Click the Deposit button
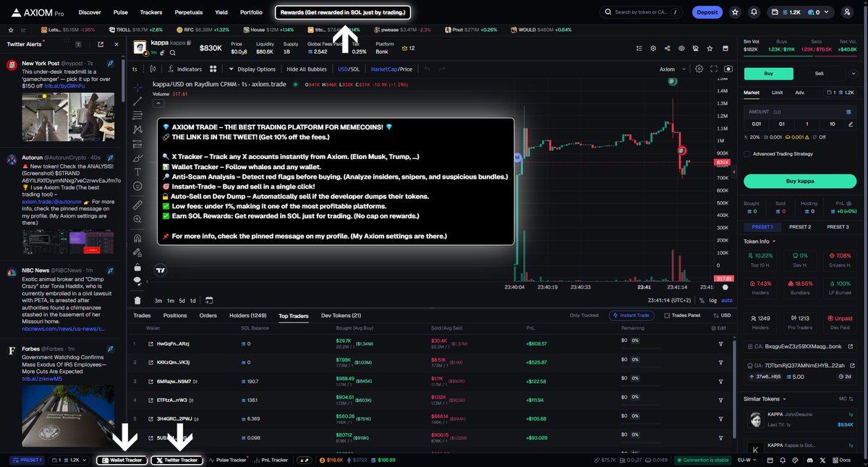 (x=707, y=12)
